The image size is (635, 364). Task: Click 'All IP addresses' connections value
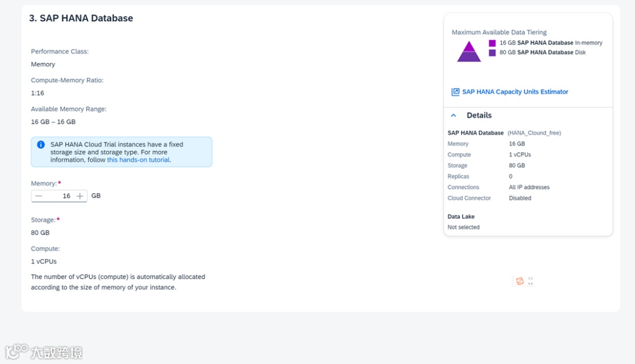point(529,187)
